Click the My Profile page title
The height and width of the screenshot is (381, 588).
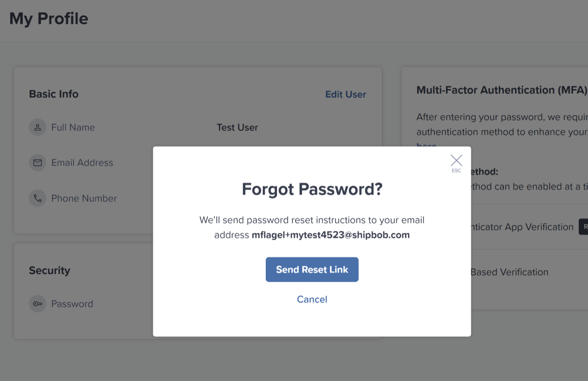[48, 19]
